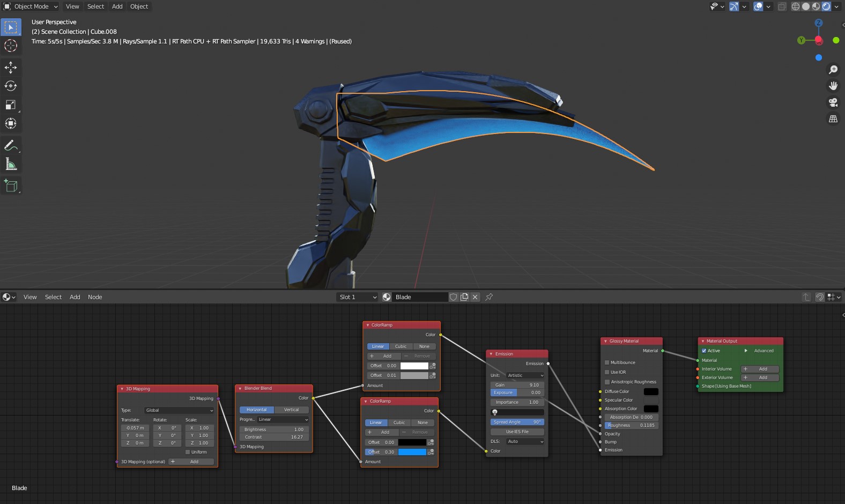Screen dimensions: 845x504
Task: Enable the Multibounce checkbox
Action: pos(607,362)
